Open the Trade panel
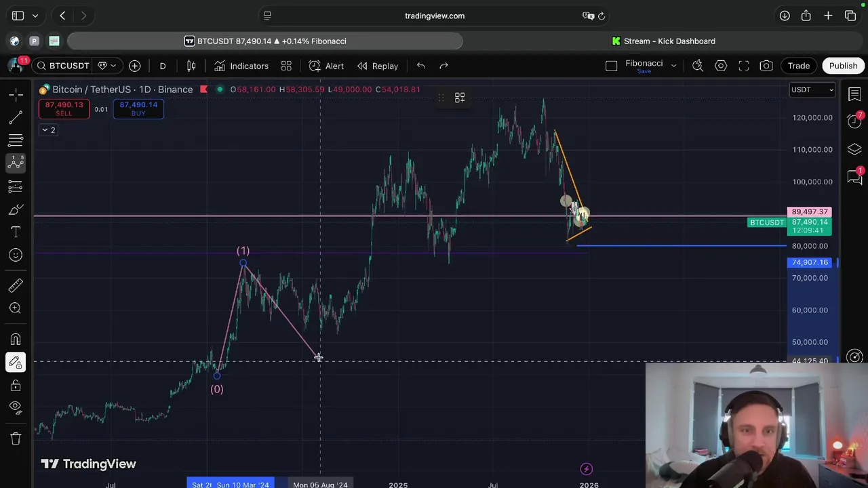The width and height of the screenshot is (868, 488). pos(799,66)
